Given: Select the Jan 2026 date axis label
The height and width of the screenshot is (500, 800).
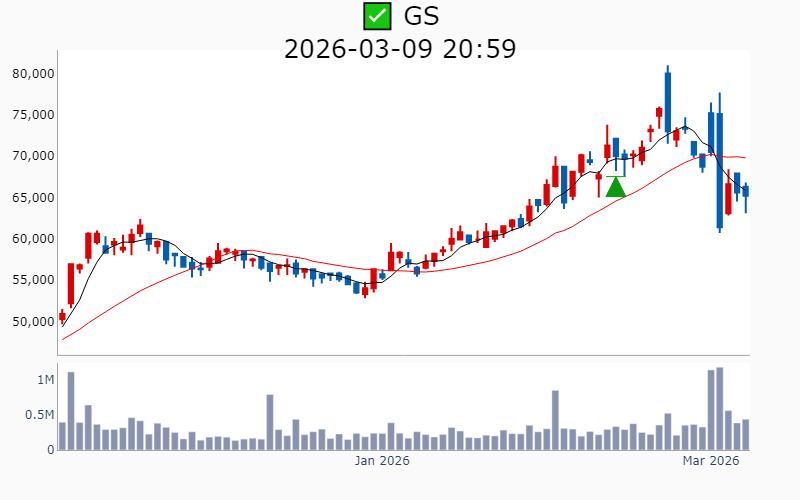Looking at the screenshot, I should (x=382, y=461).
